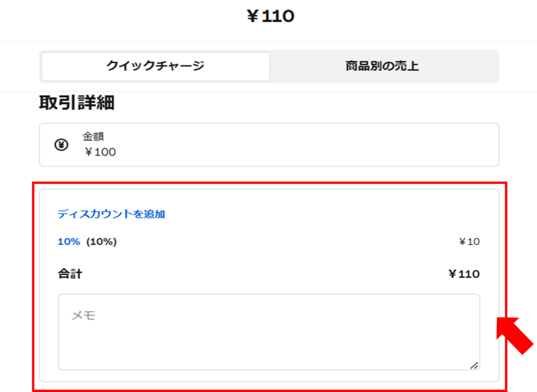Open the blue 10% discount link

click(69, 241)
